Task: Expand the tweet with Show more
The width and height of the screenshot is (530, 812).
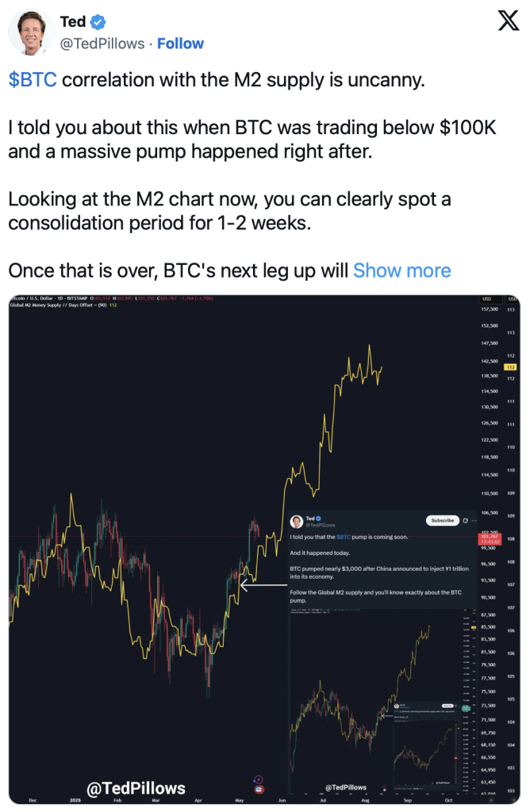Action: (402, 270)
